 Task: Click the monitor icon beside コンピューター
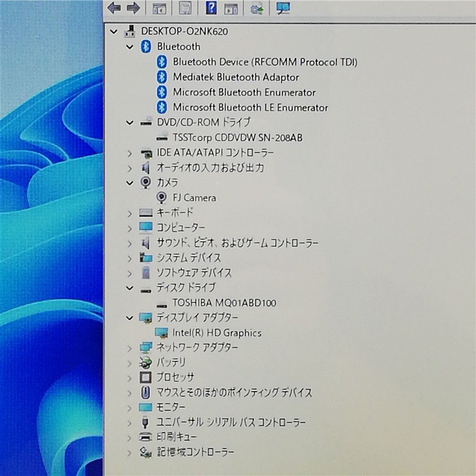point(146,228)
